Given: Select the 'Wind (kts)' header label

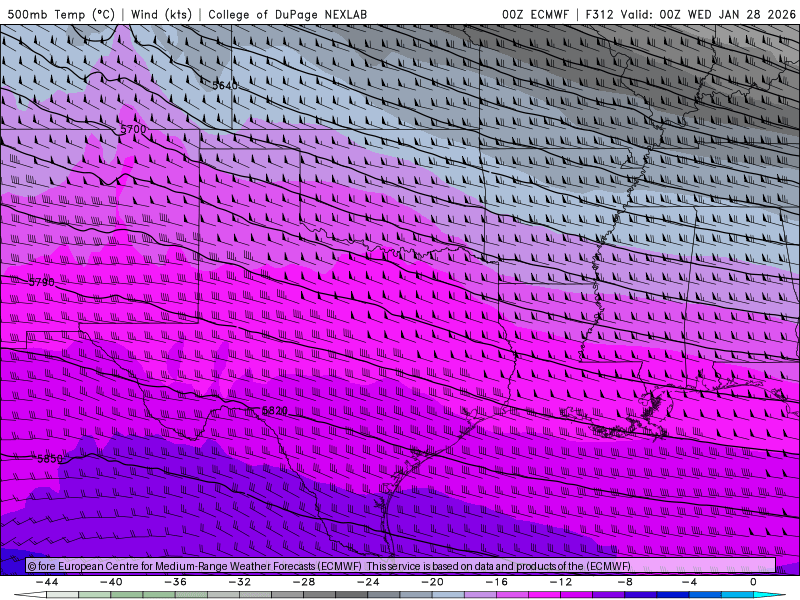Looking at the screenshot, I should [x=161, y=14].
